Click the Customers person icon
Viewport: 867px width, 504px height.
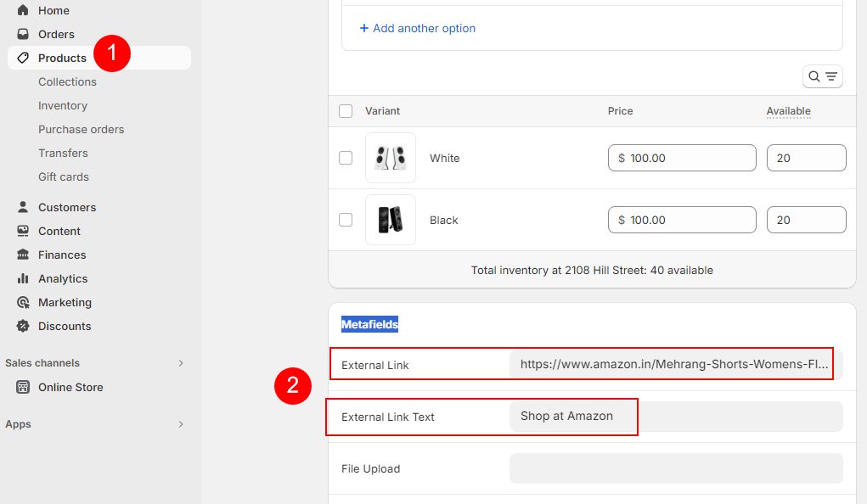point(23,207)
